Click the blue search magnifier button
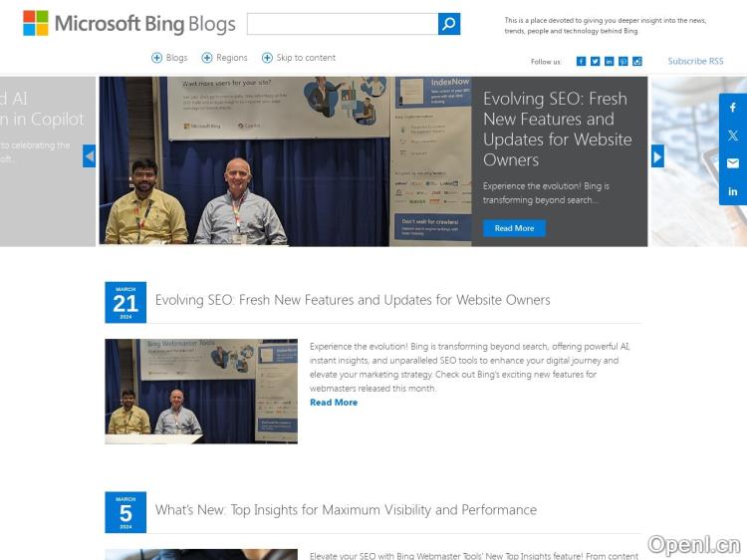 click(x=449, y=24)
